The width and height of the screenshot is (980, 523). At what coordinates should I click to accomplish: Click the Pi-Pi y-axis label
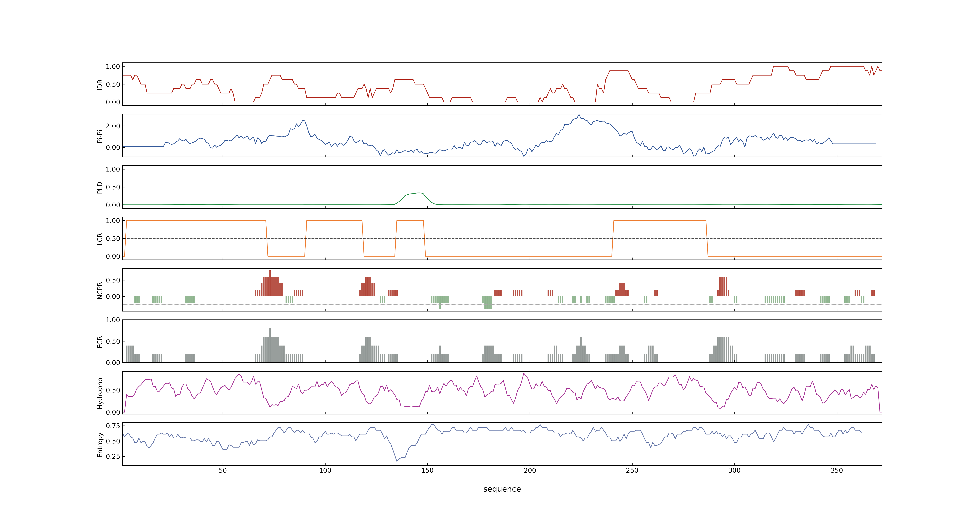click(x=100, y=136)
